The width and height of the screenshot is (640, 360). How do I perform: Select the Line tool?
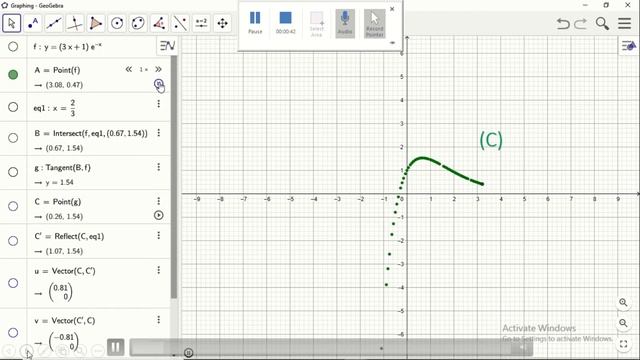point(54,23)
